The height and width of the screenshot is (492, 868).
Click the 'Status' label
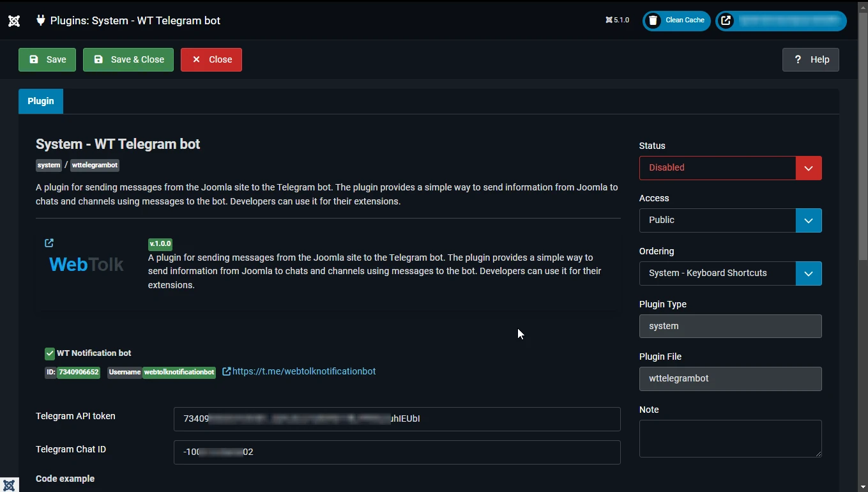(652, 146)
